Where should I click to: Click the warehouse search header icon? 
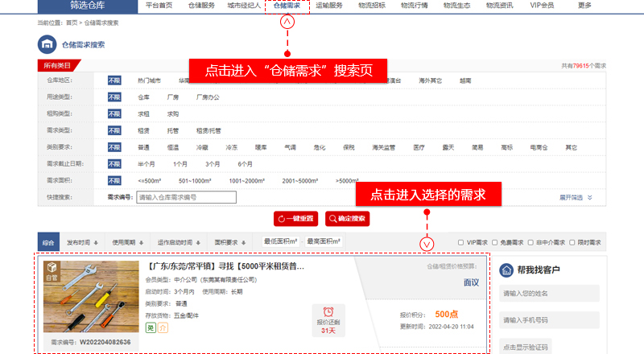click(x=47, y=44)
